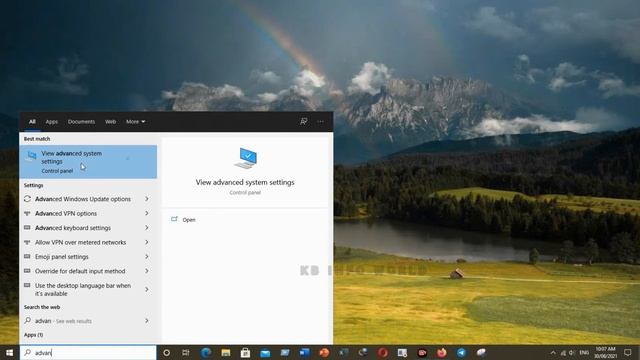Expand arrow for Override for default input method
This screenshot has height=360, width=640.
pos(147,271)
